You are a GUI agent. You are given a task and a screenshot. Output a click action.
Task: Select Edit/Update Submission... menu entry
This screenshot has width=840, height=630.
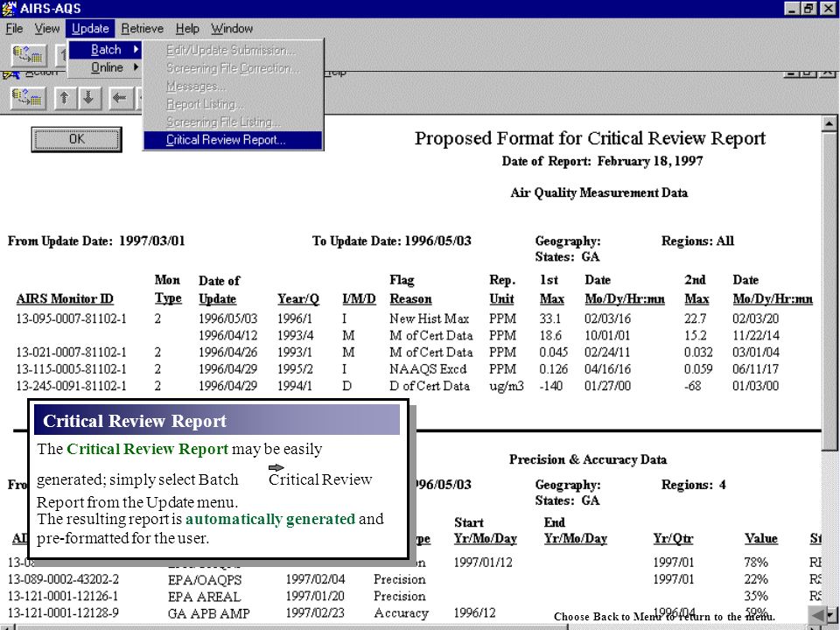(x=233, y=51)
